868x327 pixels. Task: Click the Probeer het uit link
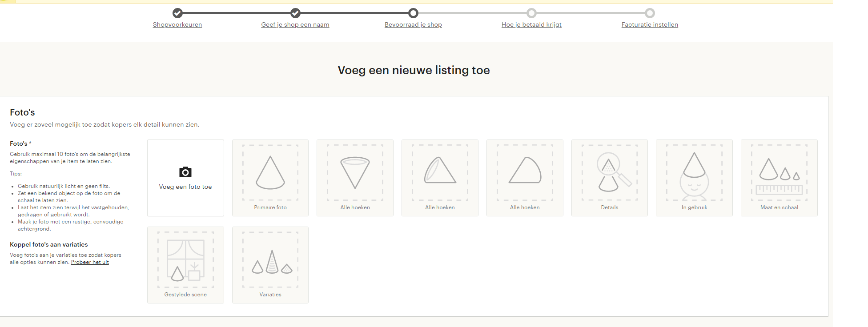[x=90, y=262]
